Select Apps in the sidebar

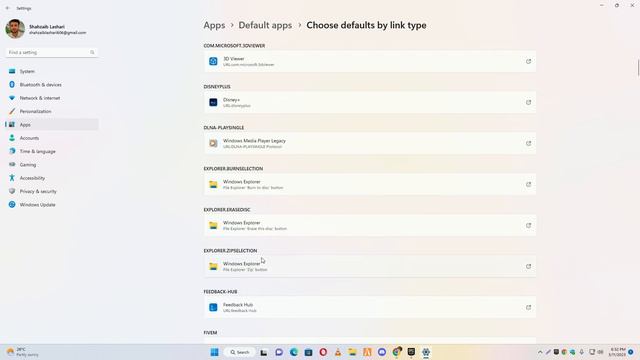click(51, 124)
